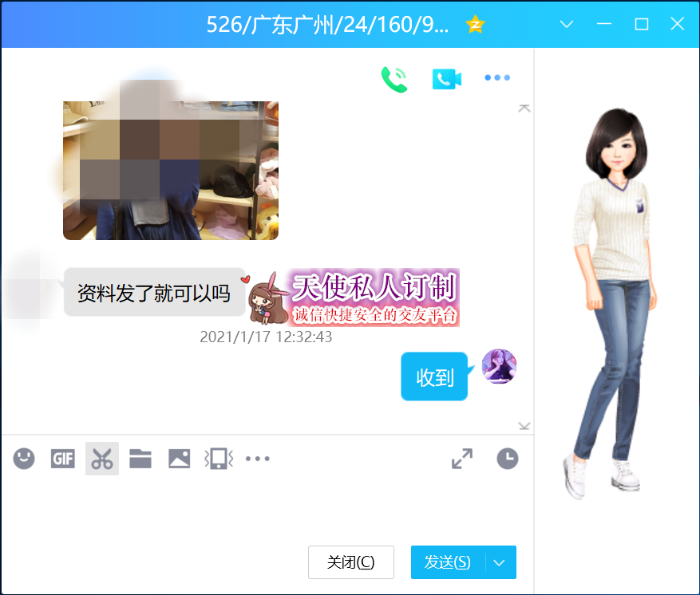
Task: Start a voice call with the phone icon
Action: [x=394, y=78]
